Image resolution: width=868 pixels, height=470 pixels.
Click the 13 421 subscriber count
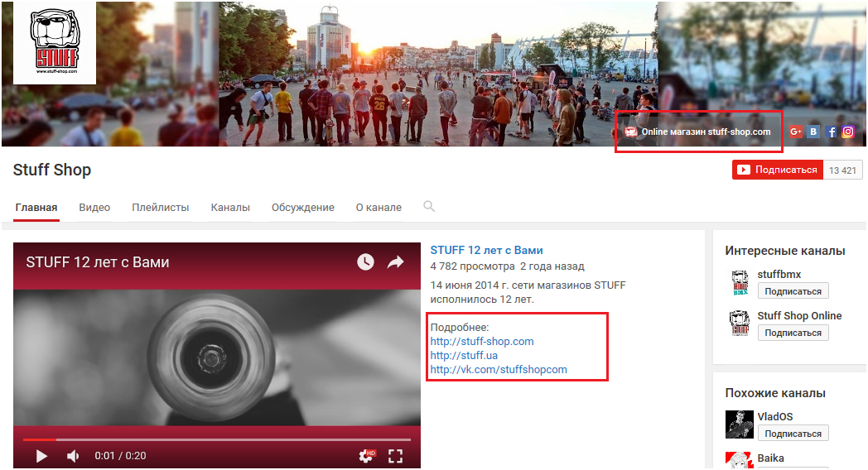point(842,170)
